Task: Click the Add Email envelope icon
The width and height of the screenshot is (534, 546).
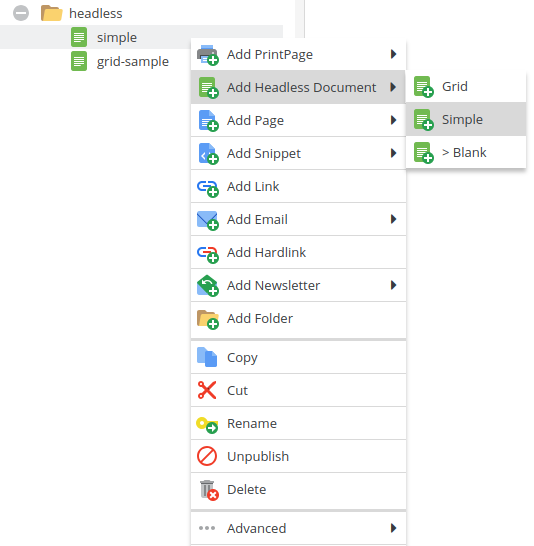Action: tap(208, 221)
